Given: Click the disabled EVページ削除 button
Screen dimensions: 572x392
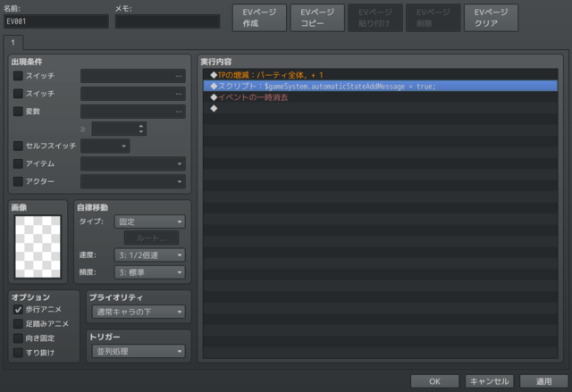Looking at the screenshot, I should [x=433, y=18].
